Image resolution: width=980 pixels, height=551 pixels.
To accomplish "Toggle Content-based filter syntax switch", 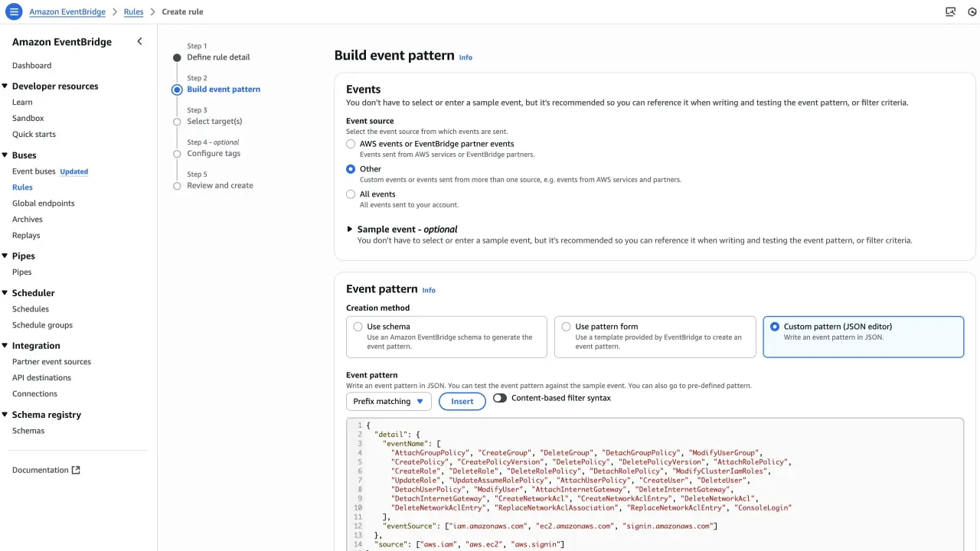I will click(500, 398).
